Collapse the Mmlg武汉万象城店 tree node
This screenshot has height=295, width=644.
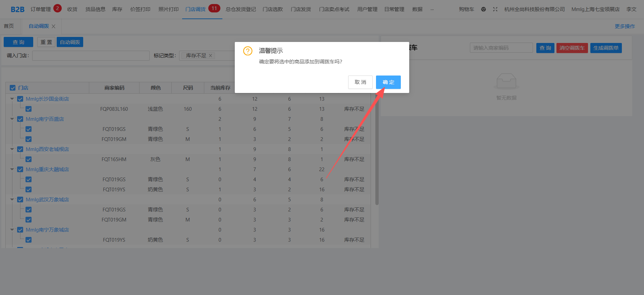click(12, 200)
